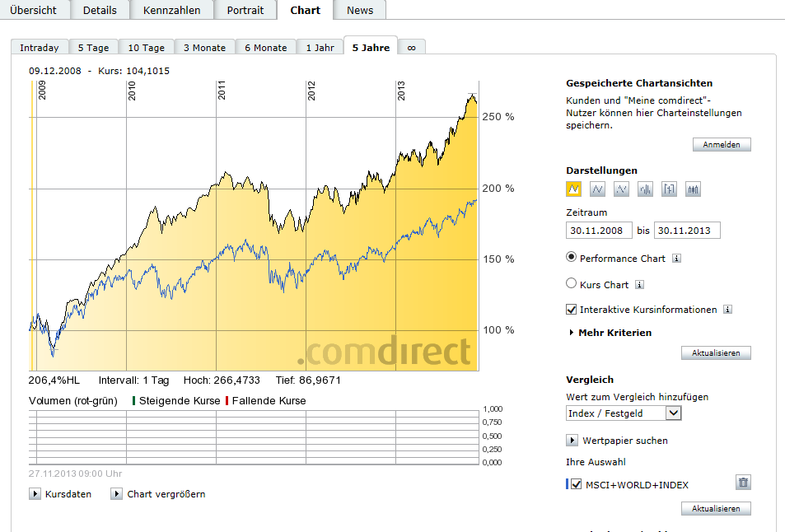Click the Anmelden button
This screenshot has height=532, width=785.
(722, 145)
